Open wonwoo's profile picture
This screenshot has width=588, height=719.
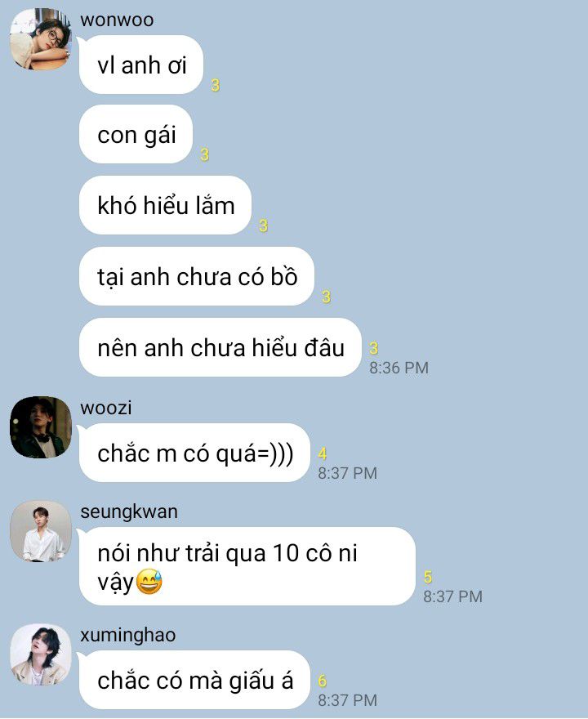[x=41, y=39]
